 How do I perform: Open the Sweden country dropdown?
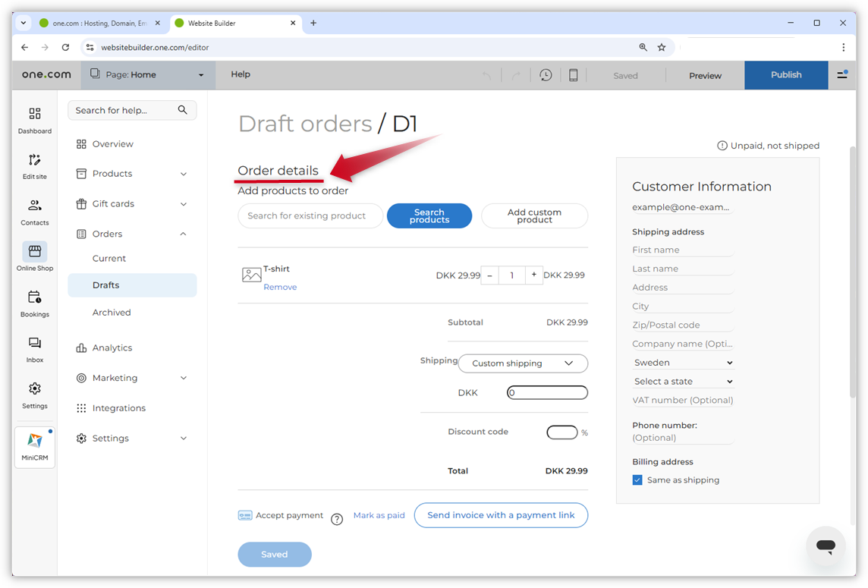[683, 363]
